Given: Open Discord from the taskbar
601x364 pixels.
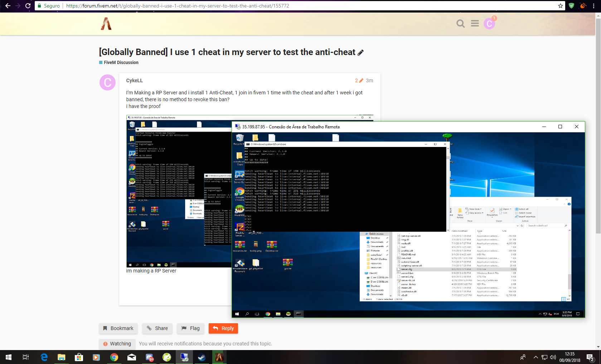Looking at the screenshot, I should tap(149, 357).
